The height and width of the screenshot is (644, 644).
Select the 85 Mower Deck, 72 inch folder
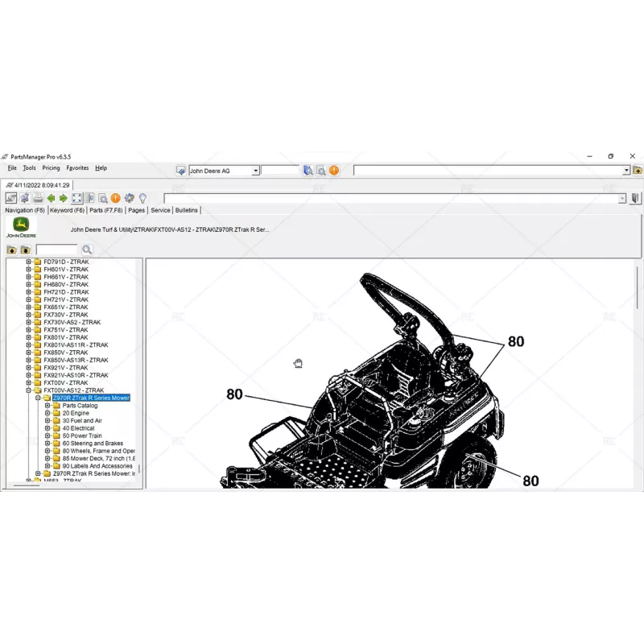point(91,459)
